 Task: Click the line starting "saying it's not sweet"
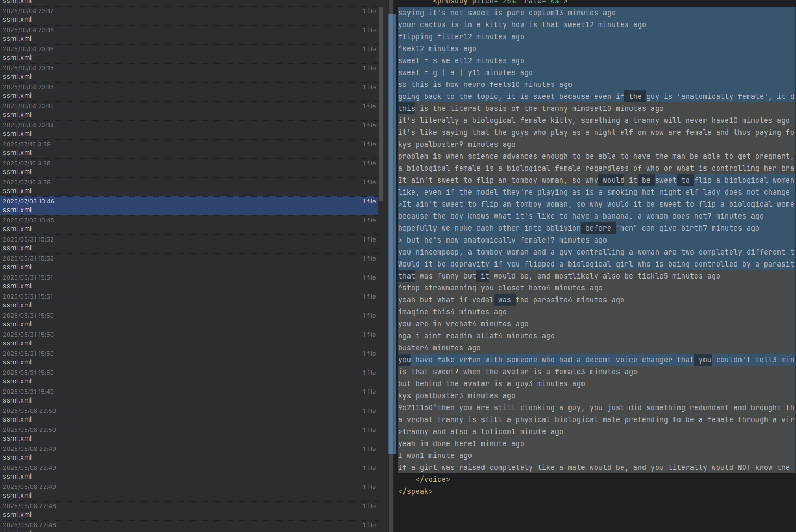pos(507,13)
